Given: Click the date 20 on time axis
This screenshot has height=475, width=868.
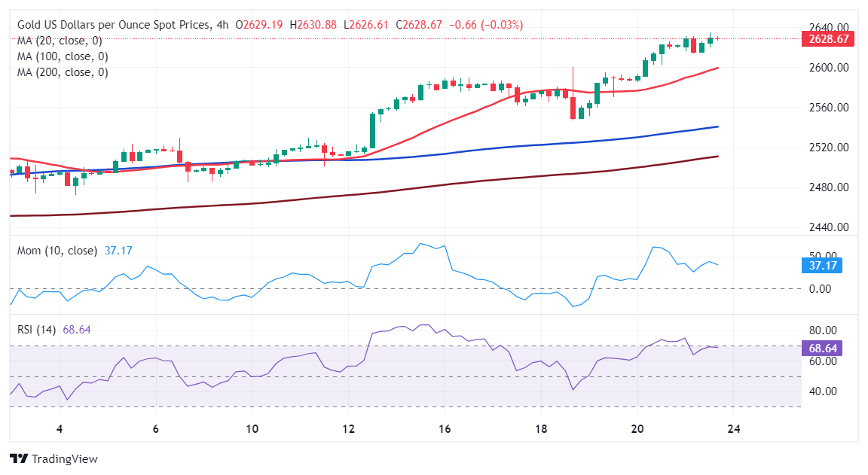Looking at the screenshot, I should (637, 428).
